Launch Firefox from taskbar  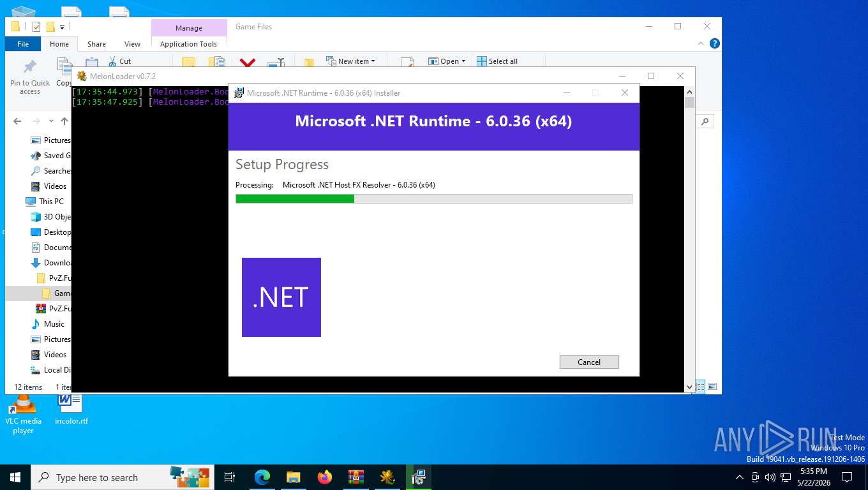pos(325,477)
